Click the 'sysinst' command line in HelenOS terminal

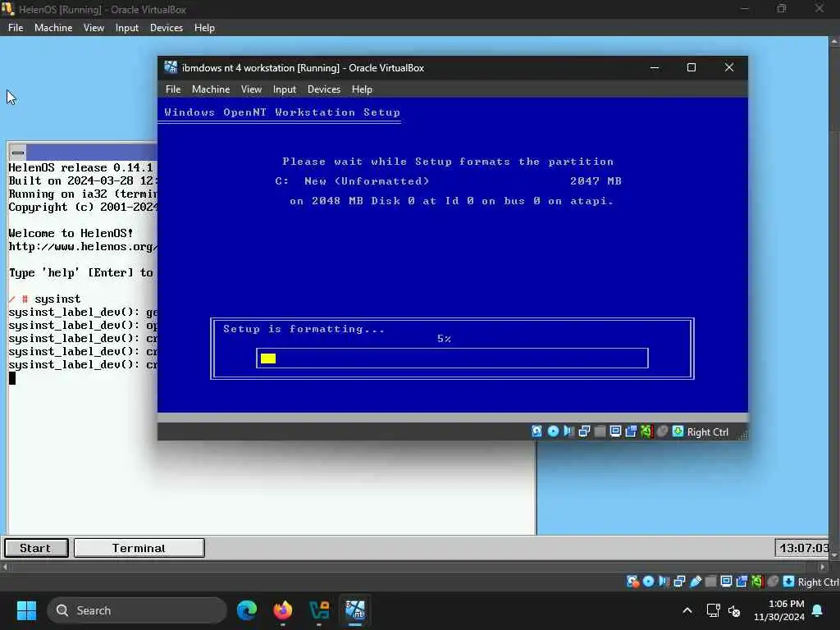[44, 299]
